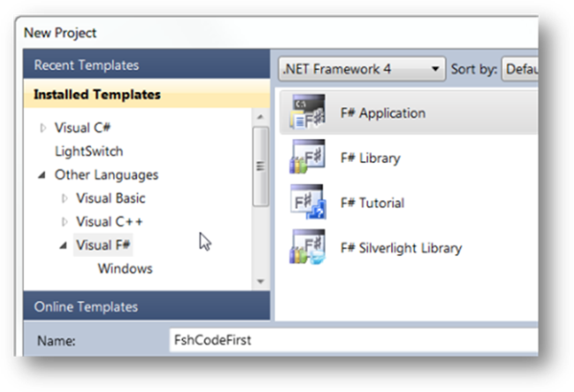Click the Name field containing FshCodeFirst

pyautogui.click(x=354, y=340)
